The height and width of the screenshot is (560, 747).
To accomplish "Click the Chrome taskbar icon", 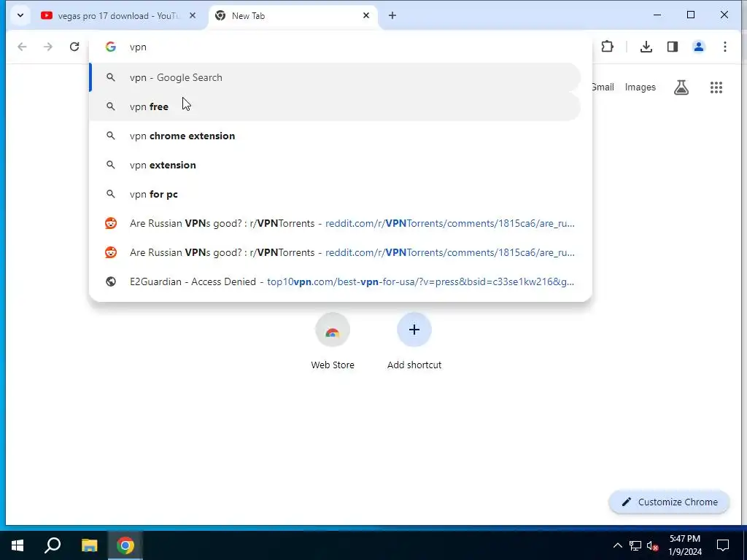I will pos(125,545).
